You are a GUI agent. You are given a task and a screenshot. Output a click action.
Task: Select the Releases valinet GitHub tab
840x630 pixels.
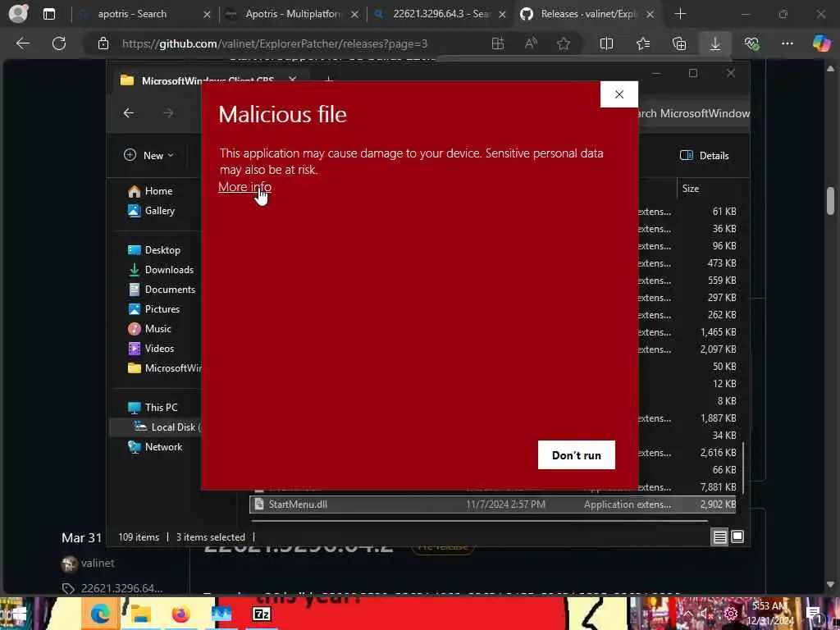587,14
